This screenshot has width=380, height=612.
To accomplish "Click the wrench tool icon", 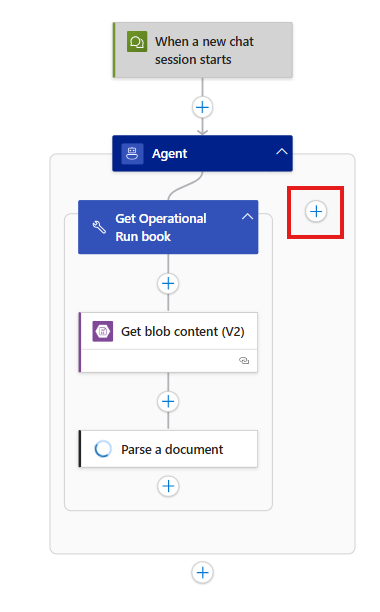I will [99, 227].
